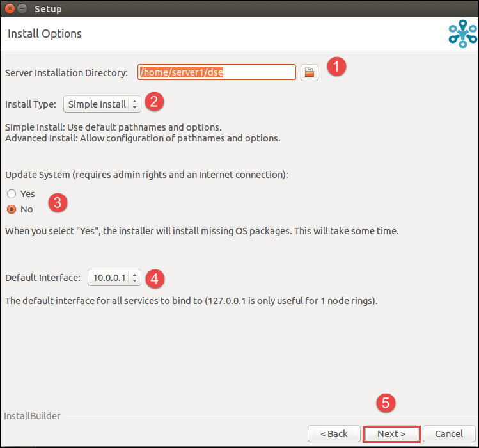Focus the Server Installation Directory field
Viewport: 479px width, 448px height.
click(x=216, y=73)
